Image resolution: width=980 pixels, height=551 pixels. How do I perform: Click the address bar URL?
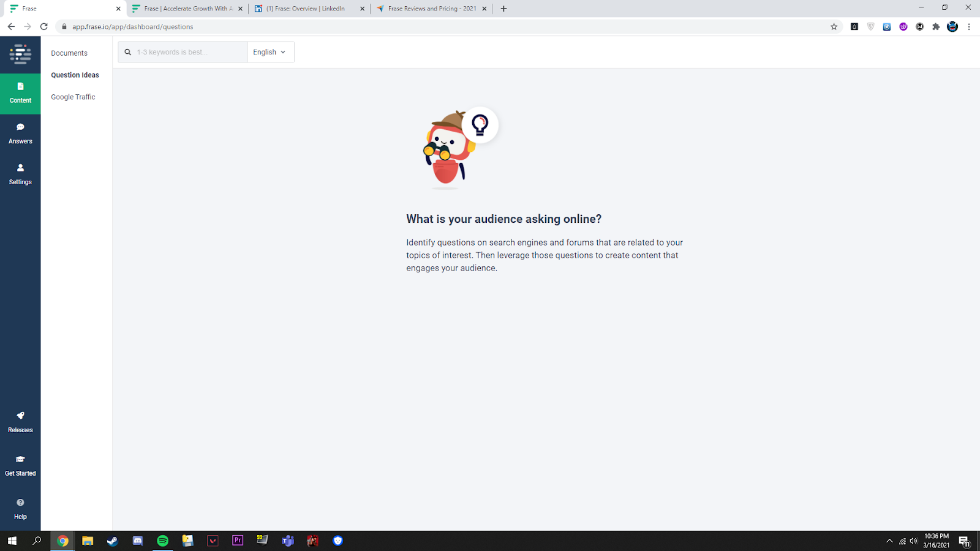coord(132,27)
